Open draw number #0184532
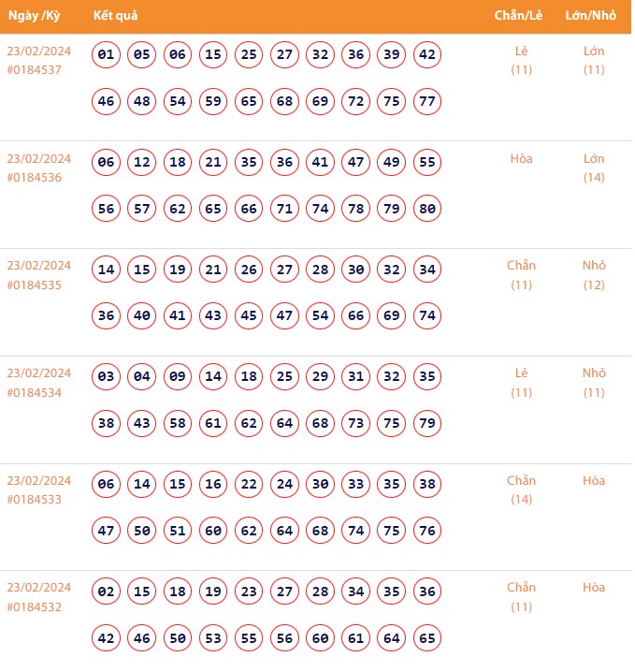This screenshot has width=635, height=672. click(35, 606)
